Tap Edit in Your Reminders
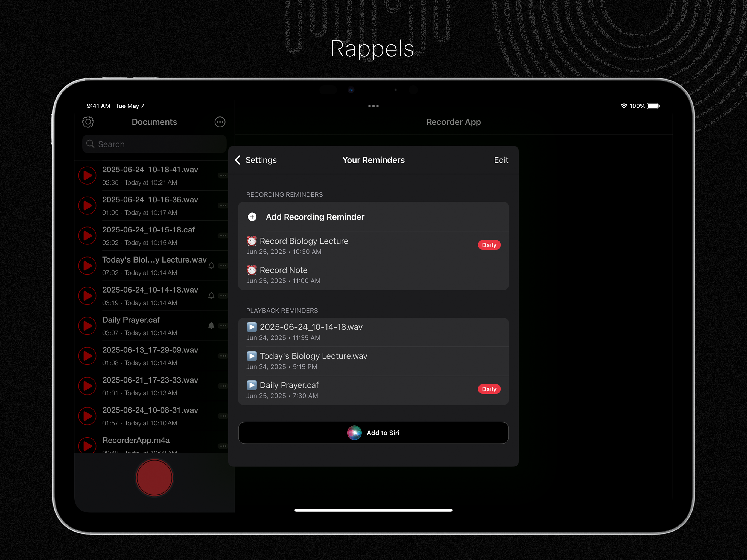747x560 pixels. point(501,160)
